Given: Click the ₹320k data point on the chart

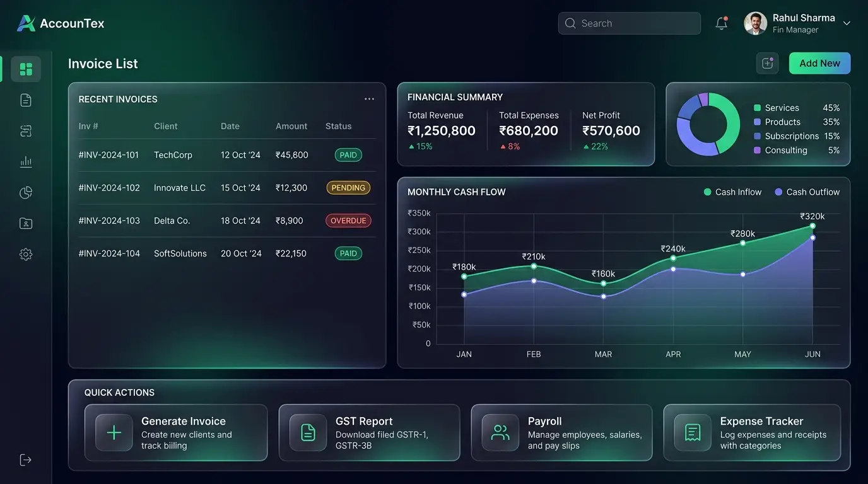Looking at the screenshot, I should pyautogui.click(x=812, y=226).
